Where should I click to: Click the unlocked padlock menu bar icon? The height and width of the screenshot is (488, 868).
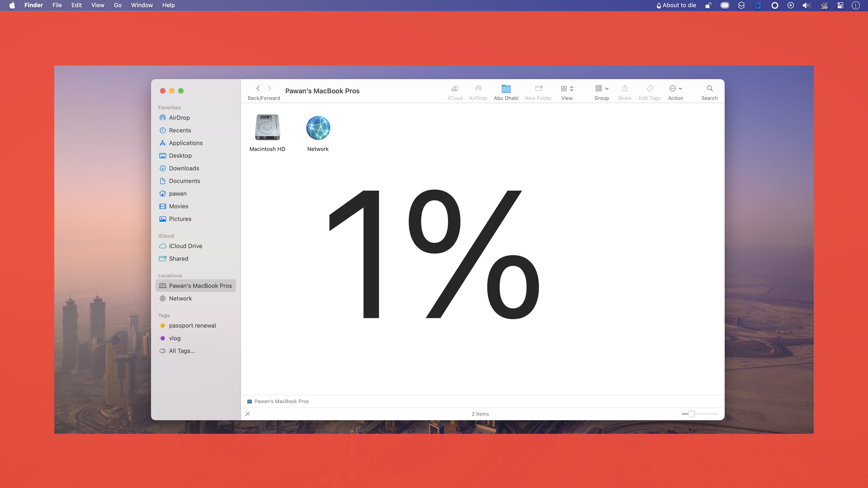click(x=708, y=5)
